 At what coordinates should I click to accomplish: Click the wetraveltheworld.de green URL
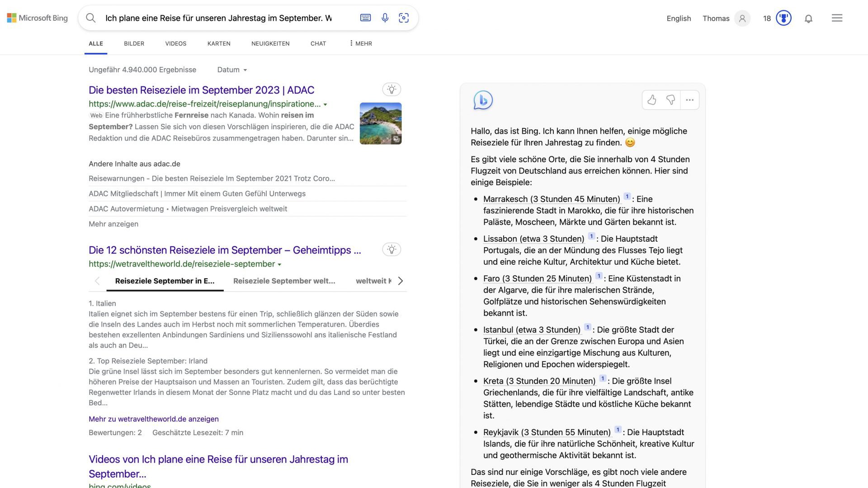pyautogui.click(x=182, y=264)
